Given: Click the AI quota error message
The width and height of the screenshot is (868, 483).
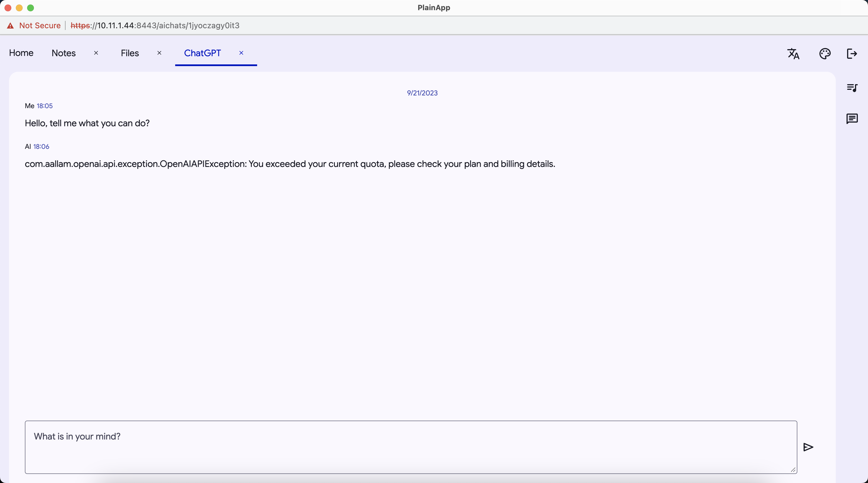Looking at the screenshot, I should (x=290, y=164).
